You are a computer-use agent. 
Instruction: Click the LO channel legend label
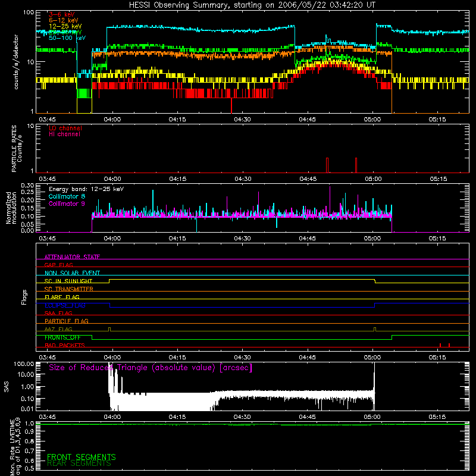click(65, 128)
